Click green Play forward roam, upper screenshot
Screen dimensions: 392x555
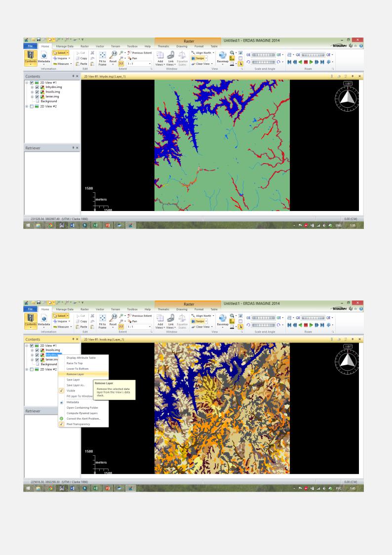(311, 62)
